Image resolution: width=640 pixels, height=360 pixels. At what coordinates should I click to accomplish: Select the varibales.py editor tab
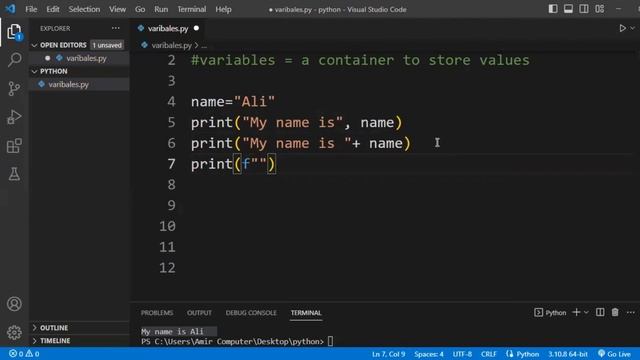click(168, 28)
